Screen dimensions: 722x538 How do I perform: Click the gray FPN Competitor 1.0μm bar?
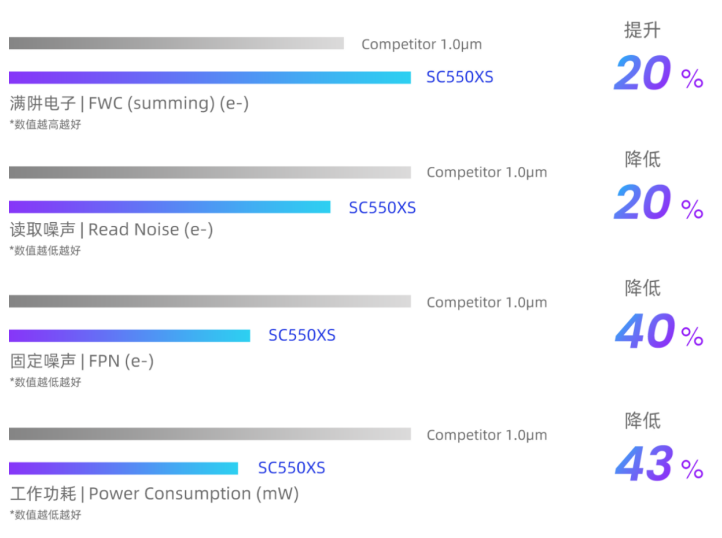pyautogui.click(x=210, y=301)
